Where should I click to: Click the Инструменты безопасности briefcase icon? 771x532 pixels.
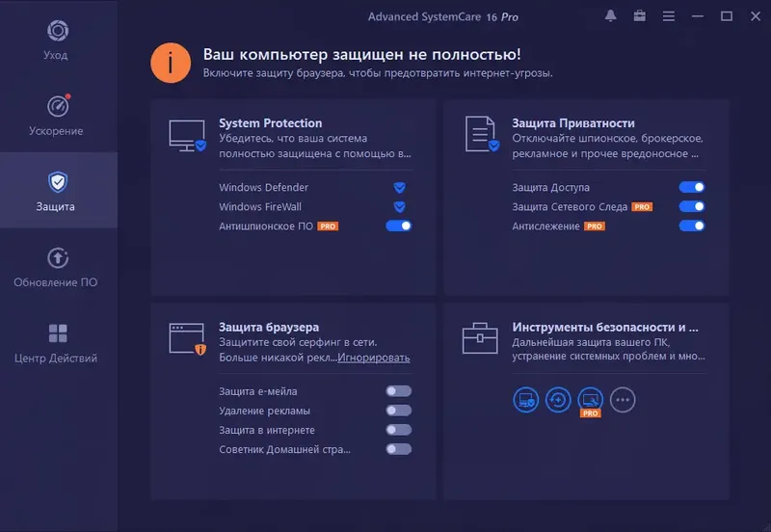click(x=480, y=338)
